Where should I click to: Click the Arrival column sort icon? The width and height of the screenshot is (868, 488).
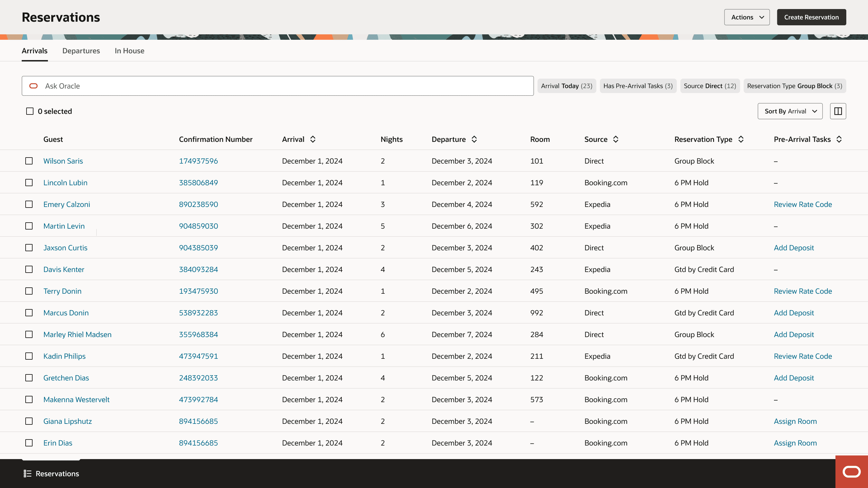pos(313,139)
